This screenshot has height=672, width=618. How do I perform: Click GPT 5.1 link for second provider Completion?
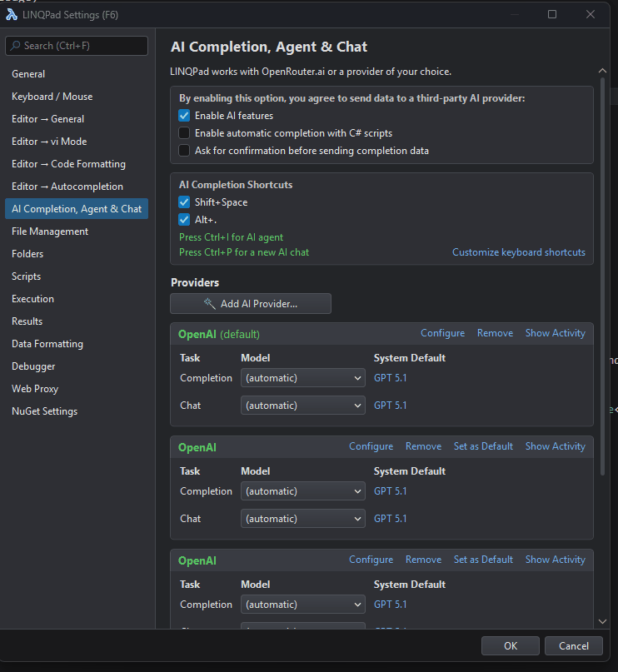pos(390,491)
